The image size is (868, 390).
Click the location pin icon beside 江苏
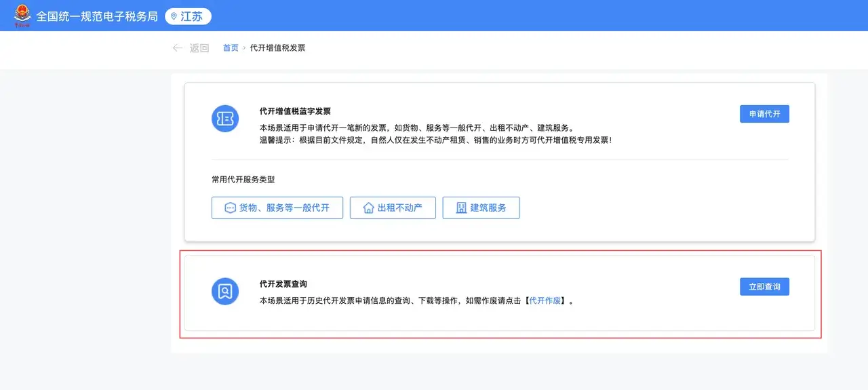pos(174,16)
